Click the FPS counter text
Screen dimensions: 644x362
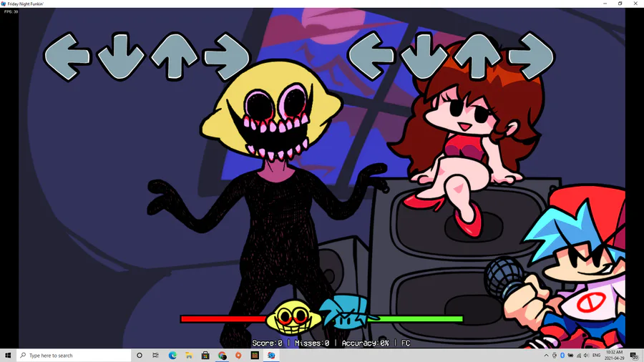(x=11, y=12)
